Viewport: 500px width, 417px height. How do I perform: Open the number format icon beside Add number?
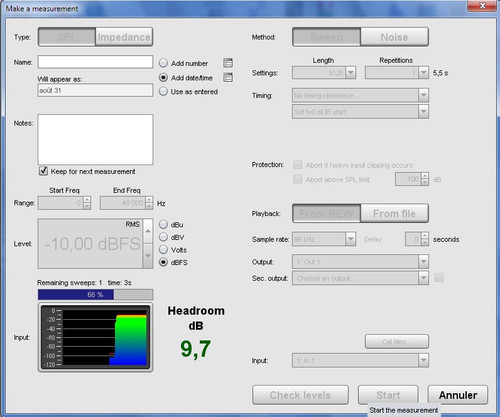[x=228, y=63]
